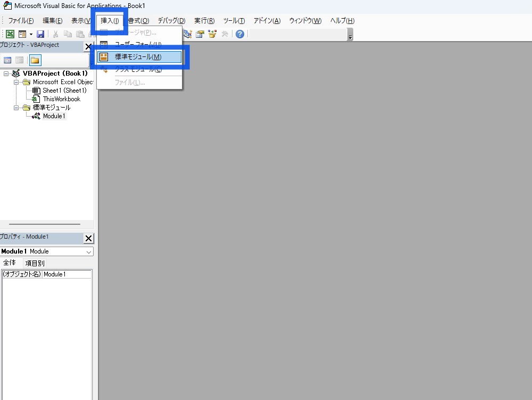Click the (オブジェクト名) value field Module1
The width and height of the screenshot is (532, 400).
point(66,274)
